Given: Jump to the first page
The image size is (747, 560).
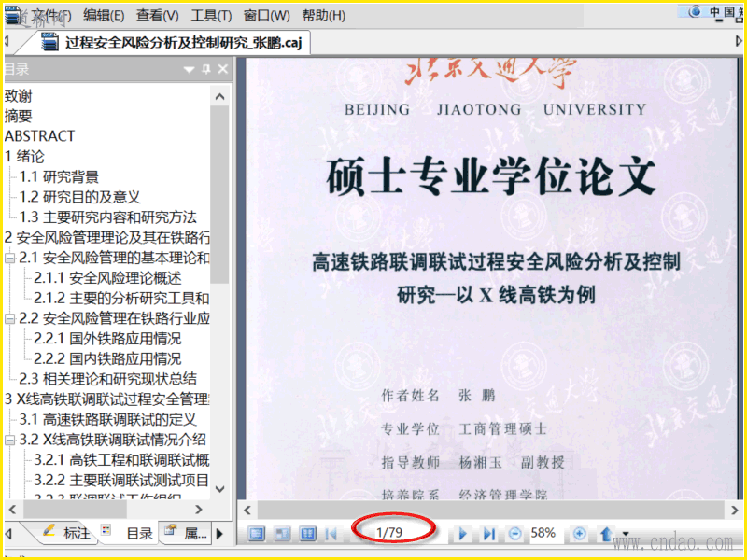Looking at the screenshot, I should [x=331, y=533].
